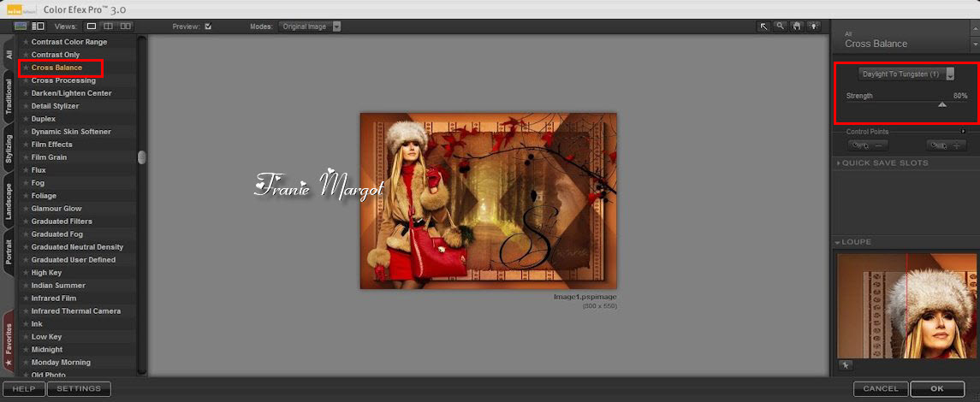Select split preview view

pyautogui.click(x=109, y=27)
